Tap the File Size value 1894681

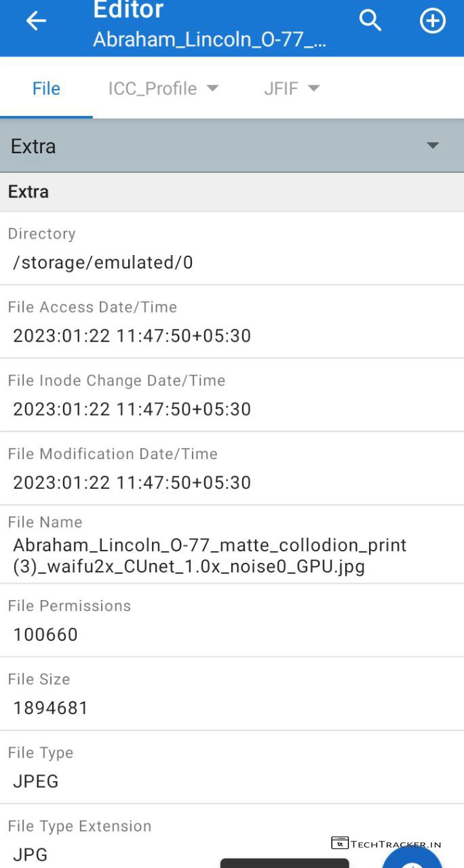click(x=51, y=708)
